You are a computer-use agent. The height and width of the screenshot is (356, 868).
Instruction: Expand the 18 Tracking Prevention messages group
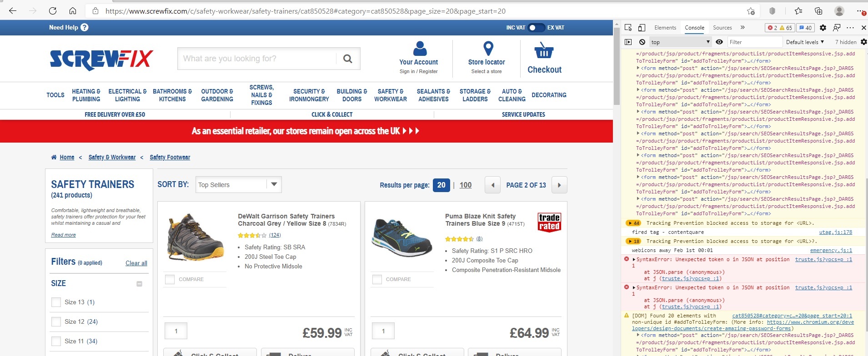tap(633, 241)
